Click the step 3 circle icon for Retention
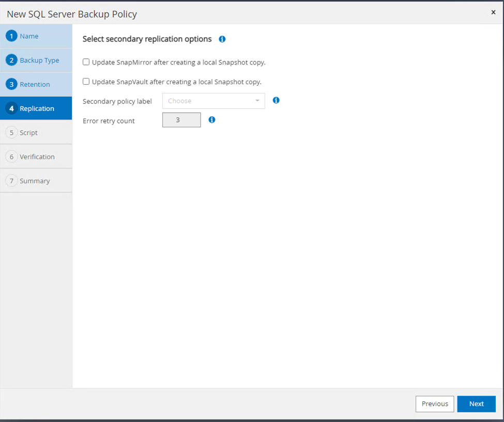Image resolution: width=504 pixels, height=422 pixels. coord(11,84)
